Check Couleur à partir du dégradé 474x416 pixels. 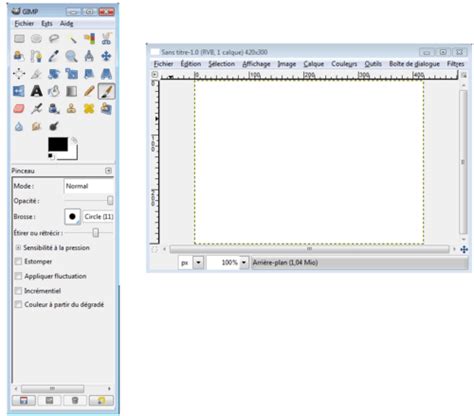point(19,305)
